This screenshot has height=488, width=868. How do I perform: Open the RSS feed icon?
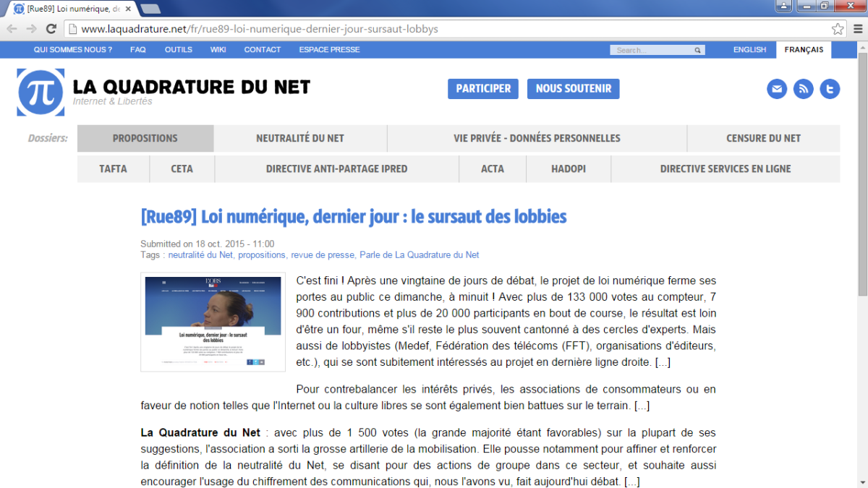pos(804,89)
